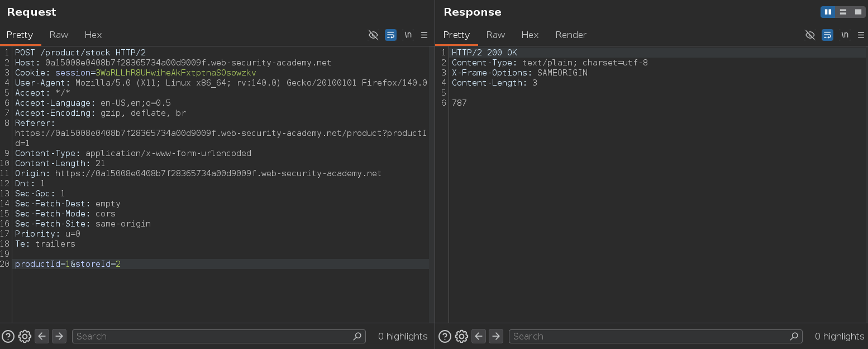Click the Request panel title
The image size is (868, 349).
point(31,12)
